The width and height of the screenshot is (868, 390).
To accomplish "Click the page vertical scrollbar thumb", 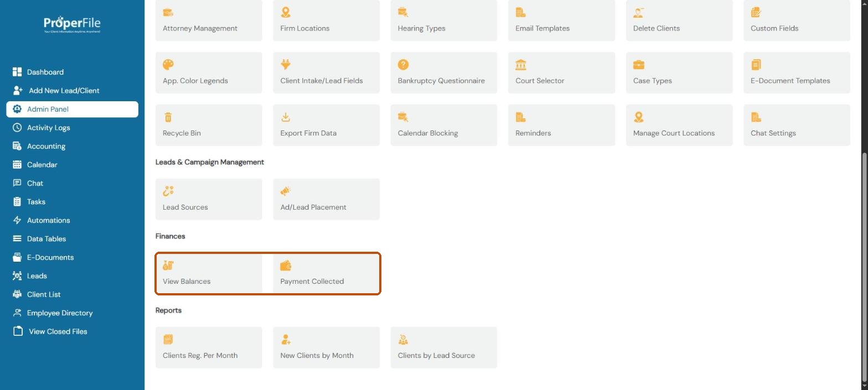I will (x=864, y=267).
